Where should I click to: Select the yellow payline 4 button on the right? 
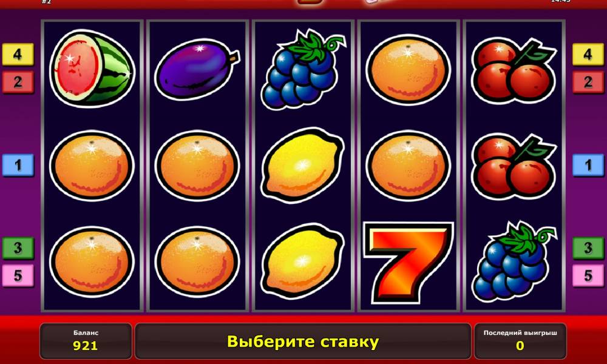(x=588, y=55)
